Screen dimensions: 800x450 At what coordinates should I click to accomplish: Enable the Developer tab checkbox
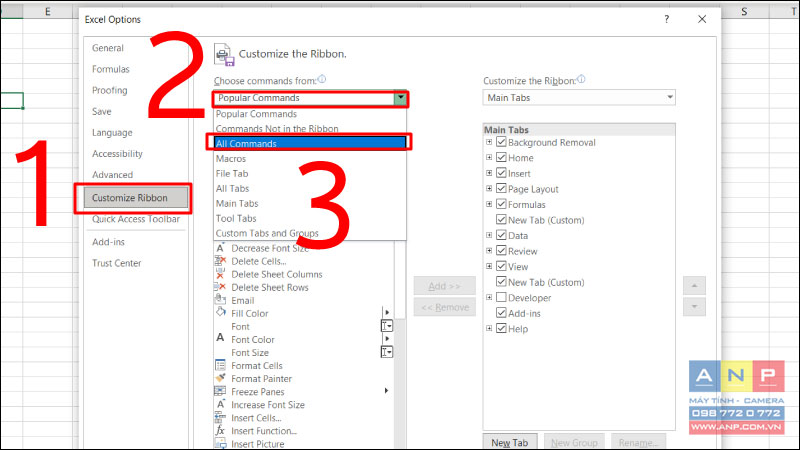coord(502,297)
